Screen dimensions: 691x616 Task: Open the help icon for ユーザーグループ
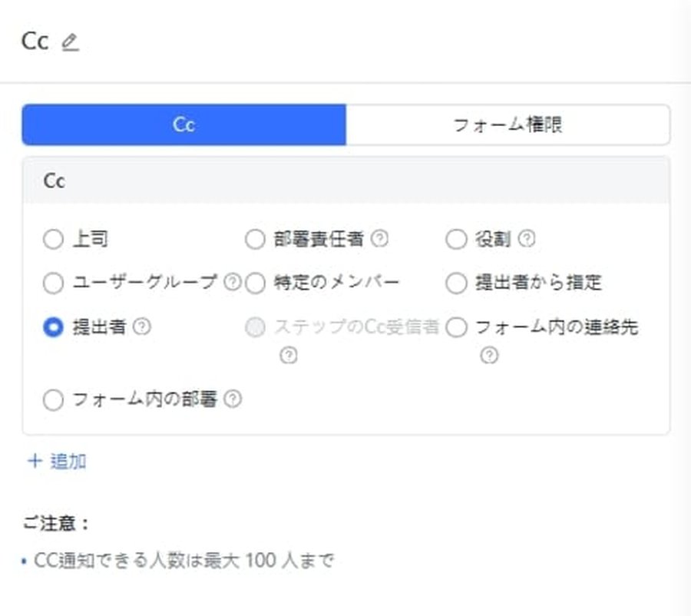[233, 283]
